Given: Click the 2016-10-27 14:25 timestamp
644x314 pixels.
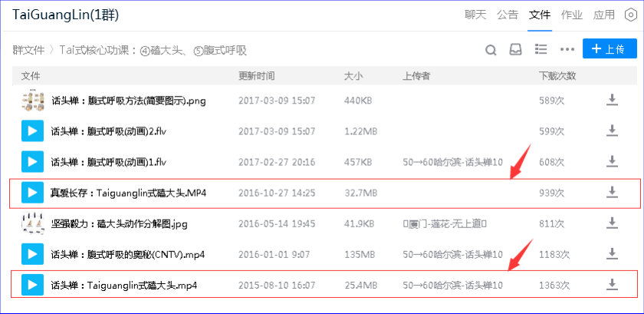Looking at the screenshot, I should pyautogui.click(x=277, y=193).
